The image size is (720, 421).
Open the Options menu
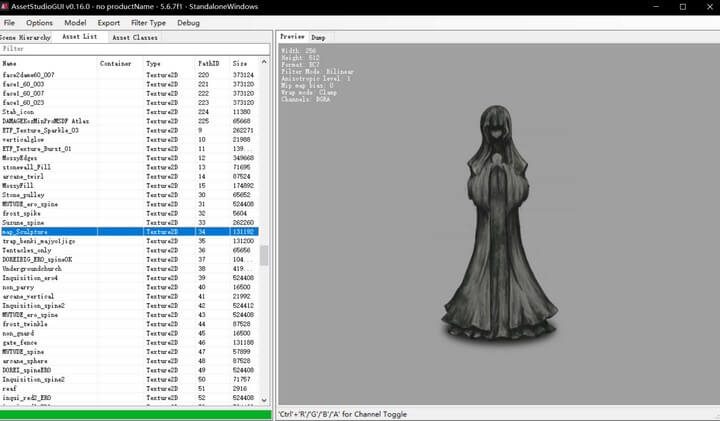click(39, 22)
